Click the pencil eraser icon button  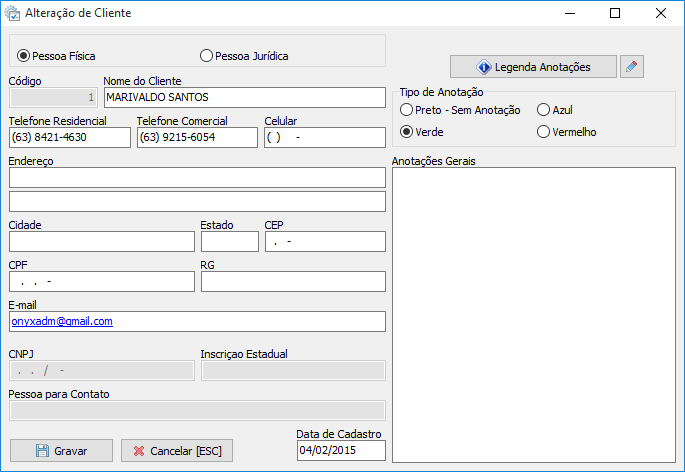(x=631, y=67)
